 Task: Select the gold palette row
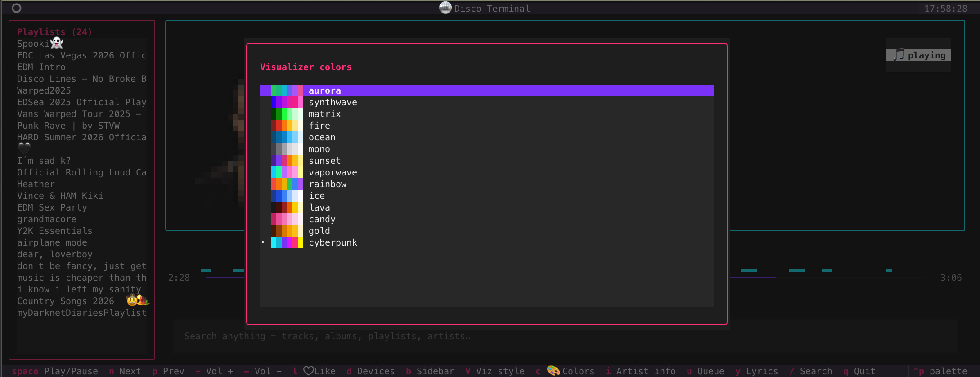click(486, 231)
